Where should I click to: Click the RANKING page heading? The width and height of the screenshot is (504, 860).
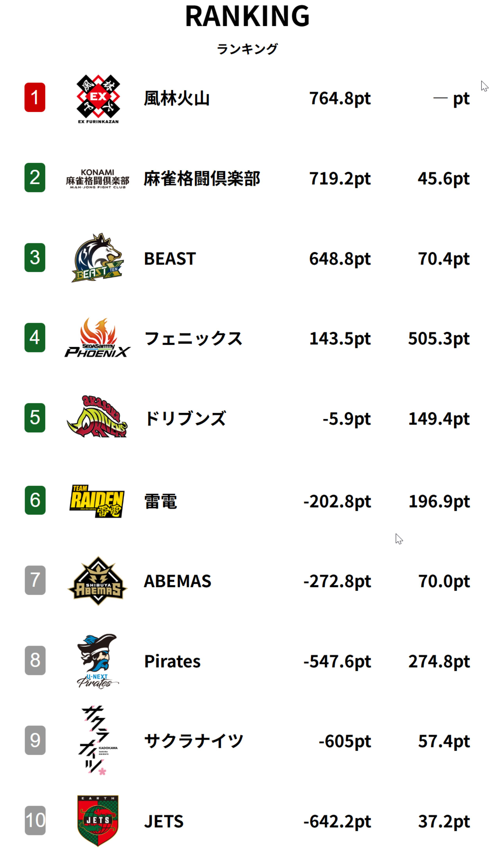click(x=247, y=16)
